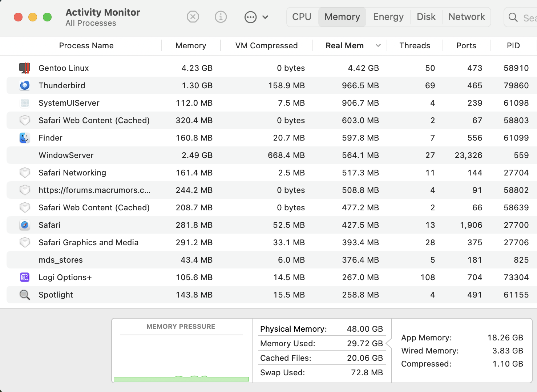Click the Memory Used 29.72 GB entry
Viewport: 537px width, 392px height.
click(322, 343)
